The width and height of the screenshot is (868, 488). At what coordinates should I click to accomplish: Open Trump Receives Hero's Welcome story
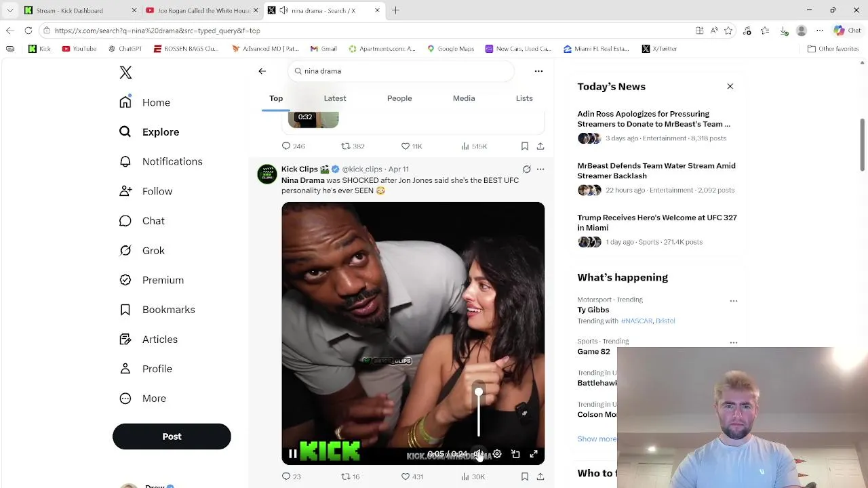click(x=656, y=230)
